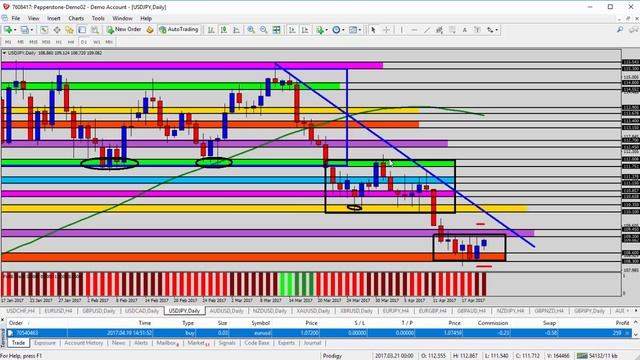Expand the Indicators dropdown arrow
The image size is (640, 360).
point(326,30)
